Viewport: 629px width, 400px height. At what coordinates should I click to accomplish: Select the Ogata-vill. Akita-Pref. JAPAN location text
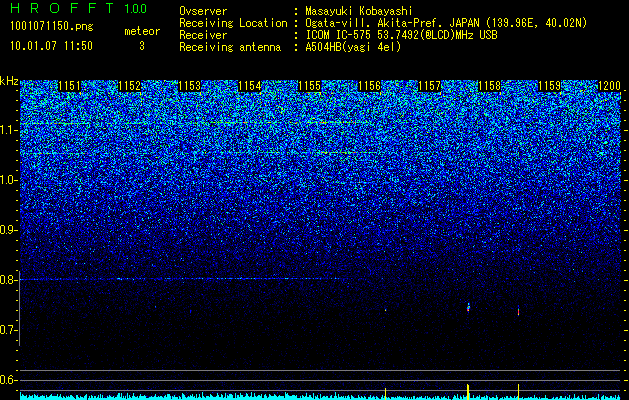click(394, 23)
